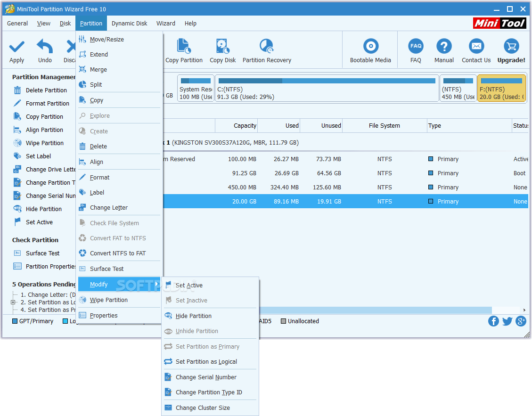Open the Disk menu
The width and height of the screenshot is (532, 416).
(x=65, y=24)
